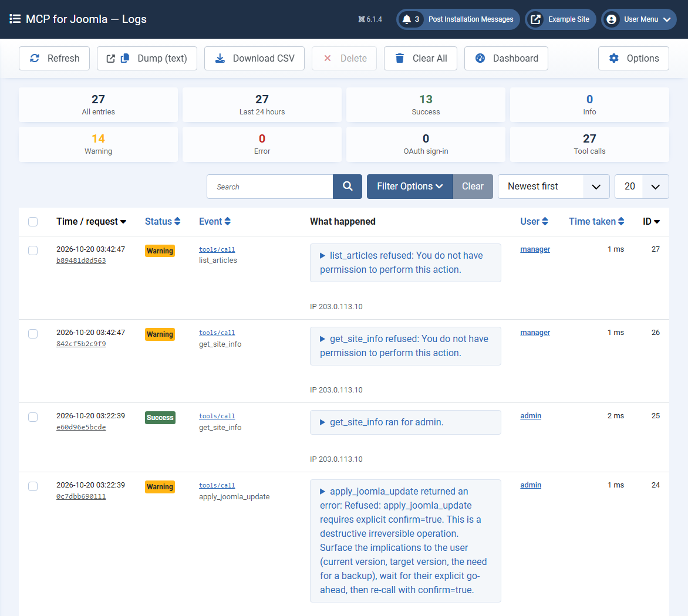This screenshot has height=616, width=688.
Task: Click the Example Site external link icon
Action: tap(535, 19)
